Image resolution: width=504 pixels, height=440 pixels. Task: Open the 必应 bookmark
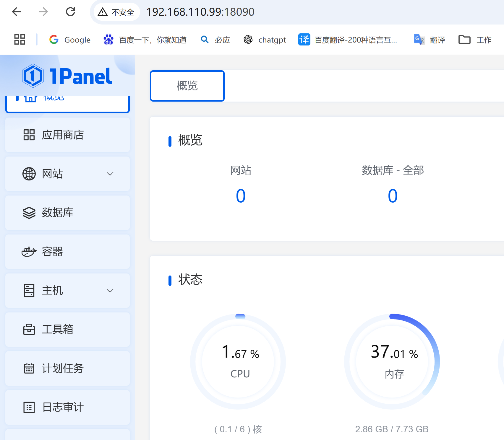[215, 40]
